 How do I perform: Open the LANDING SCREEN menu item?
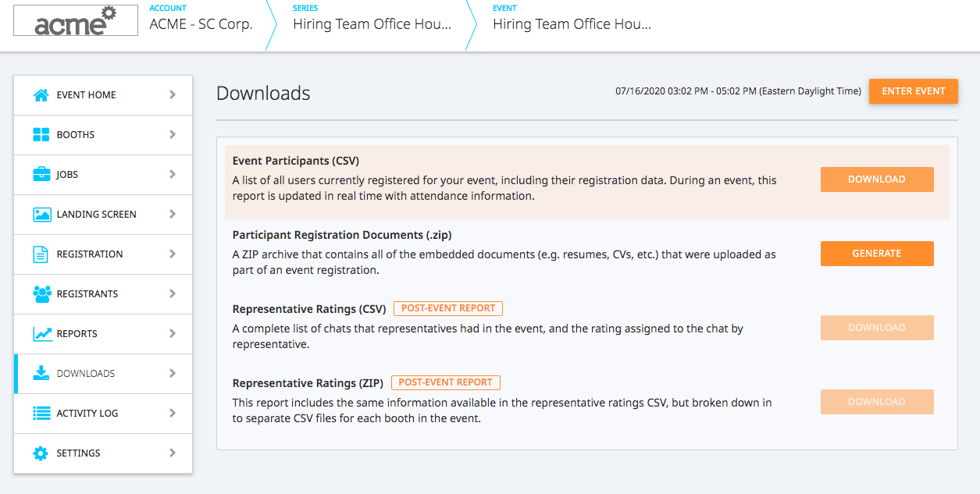tap(103, 215)
